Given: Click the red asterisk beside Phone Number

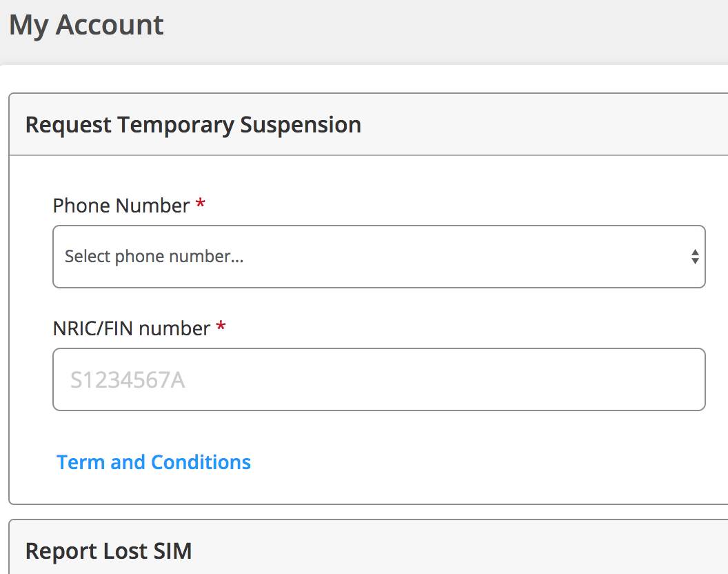Looking at the screenshot, I should [x=201, y=204].
